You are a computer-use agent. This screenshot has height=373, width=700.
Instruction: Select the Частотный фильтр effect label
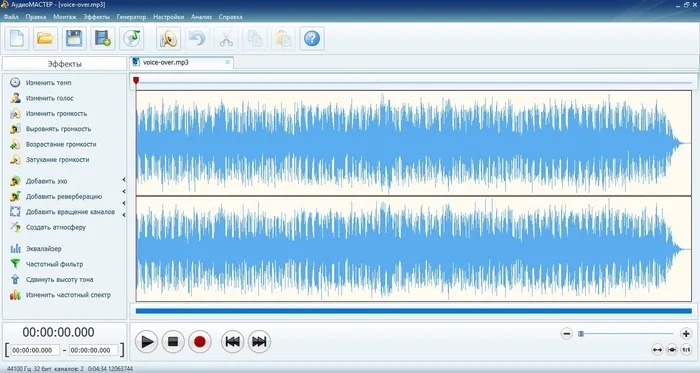coord(54,264)
